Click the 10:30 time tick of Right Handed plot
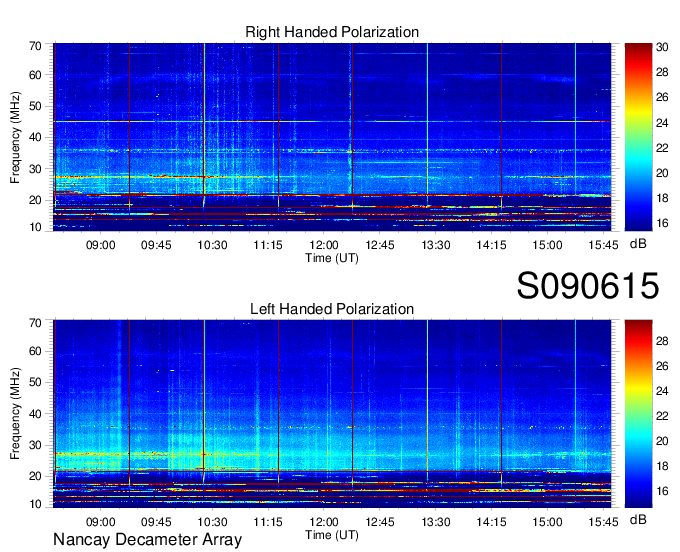Screen dimensions: 680x552 pos(212,245)
